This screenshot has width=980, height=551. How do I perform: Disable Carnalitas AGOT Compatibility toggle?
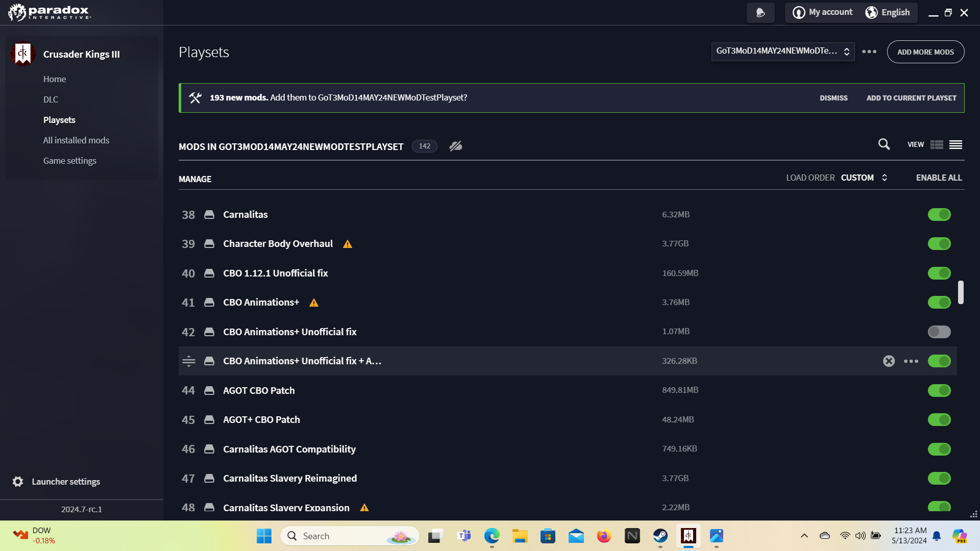(939, 449)
